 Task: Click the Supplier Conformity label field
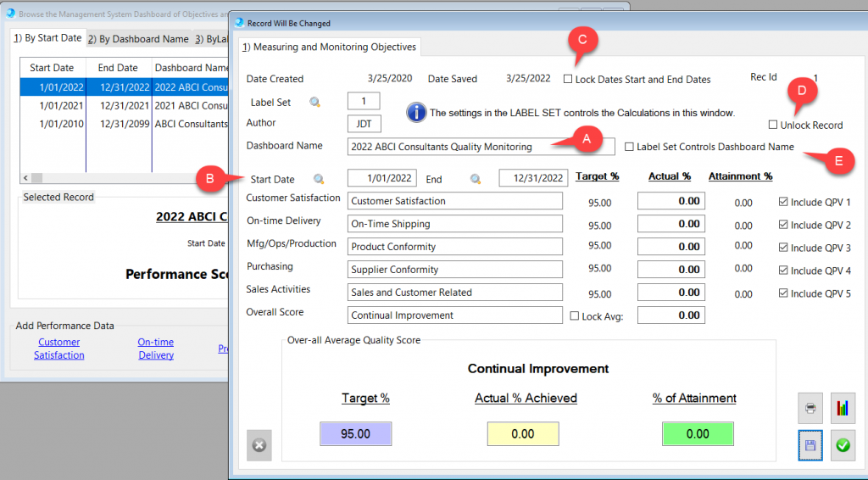click(455, 270)
